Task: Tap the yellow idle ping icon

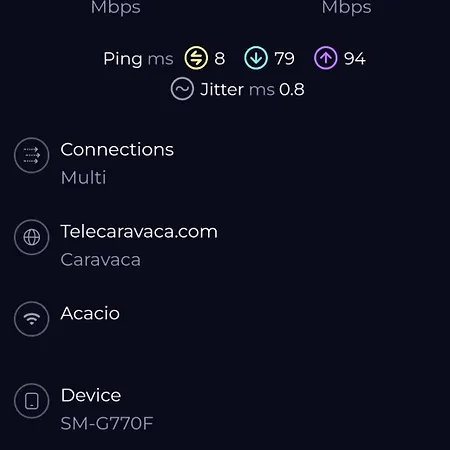Action: coord(196,58)
